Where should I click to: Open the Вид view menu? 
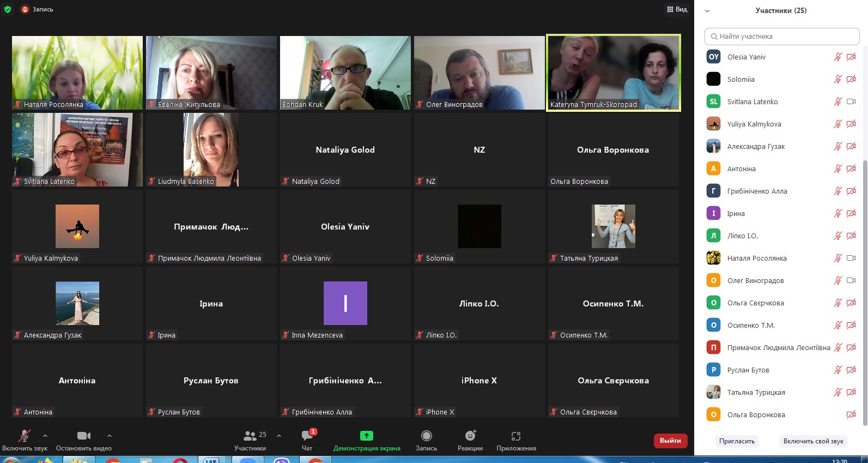pos(677,9)
